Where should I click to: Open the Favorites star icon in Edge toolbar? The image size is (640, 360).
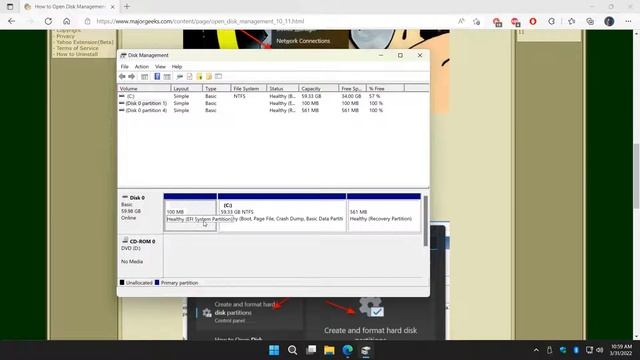(571, 21)
